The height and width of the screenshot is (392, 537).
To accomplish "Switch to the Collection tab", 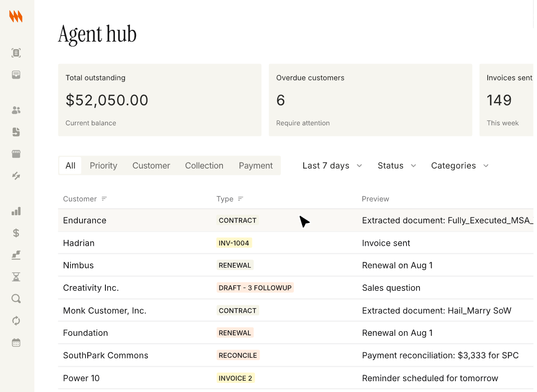I will click(204, 166).
